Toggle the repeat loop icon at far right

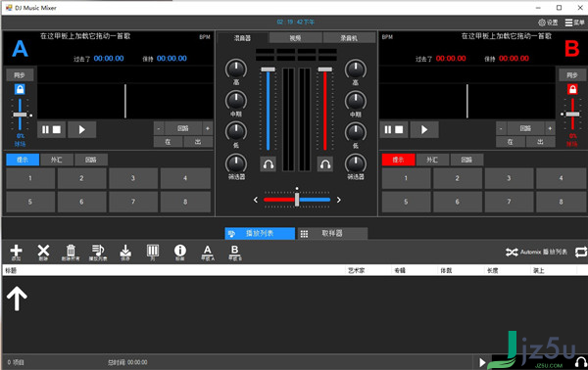(x=581, y=252)
